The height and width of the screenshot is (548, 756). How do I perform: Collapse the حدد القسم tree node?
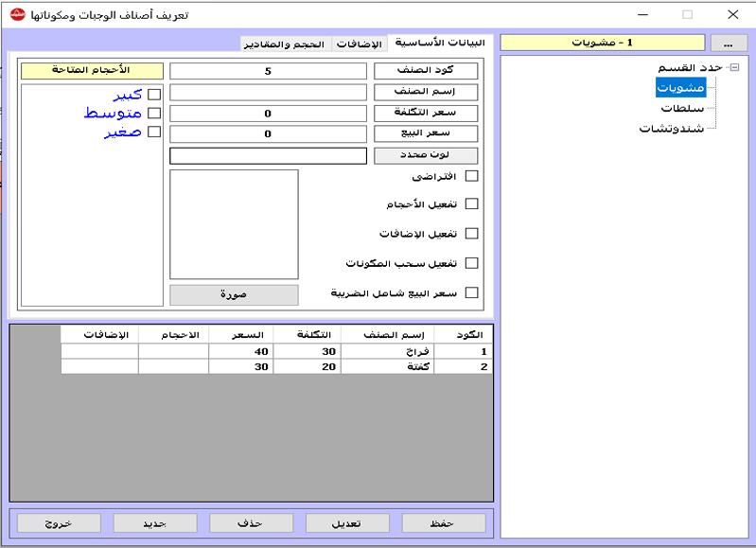[734, 67]
